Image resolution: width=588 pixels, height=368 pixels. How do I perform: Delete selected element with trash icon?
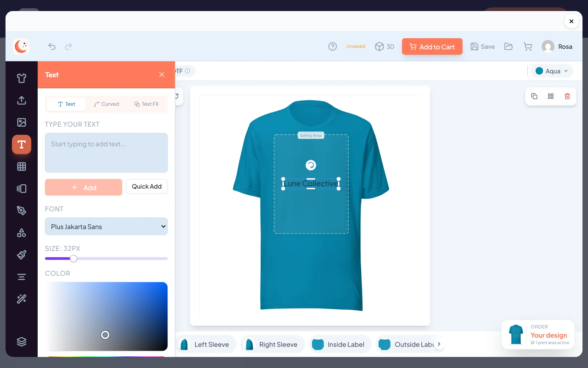(x=567, y=96)
